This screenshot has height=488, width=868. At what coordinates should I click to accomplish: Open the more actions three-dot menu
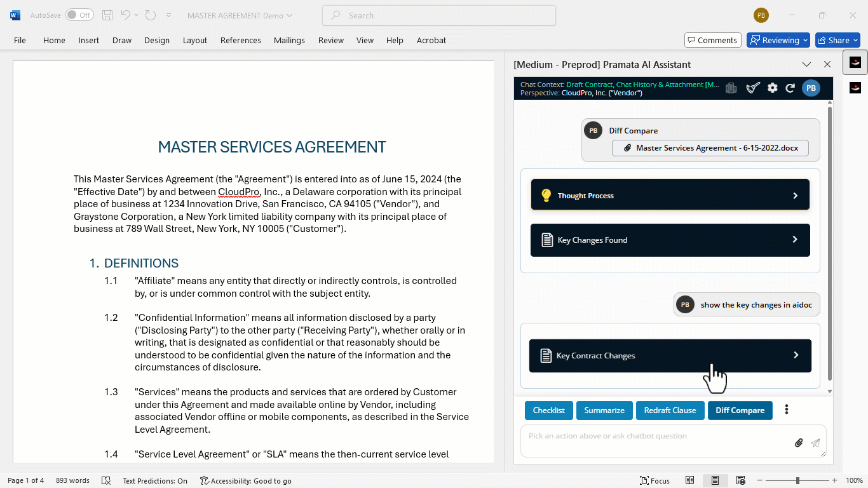click(x=787, y=410)
